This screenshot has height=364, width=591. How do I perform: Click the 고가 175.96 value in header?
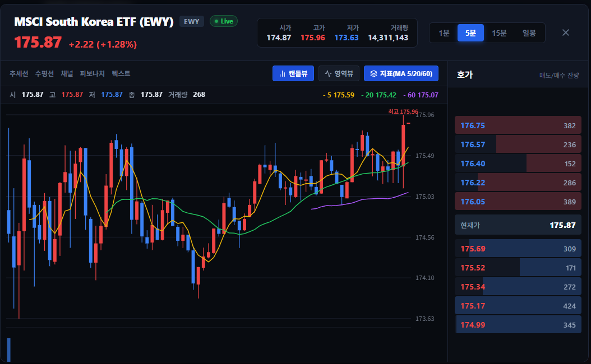(312, 38)
